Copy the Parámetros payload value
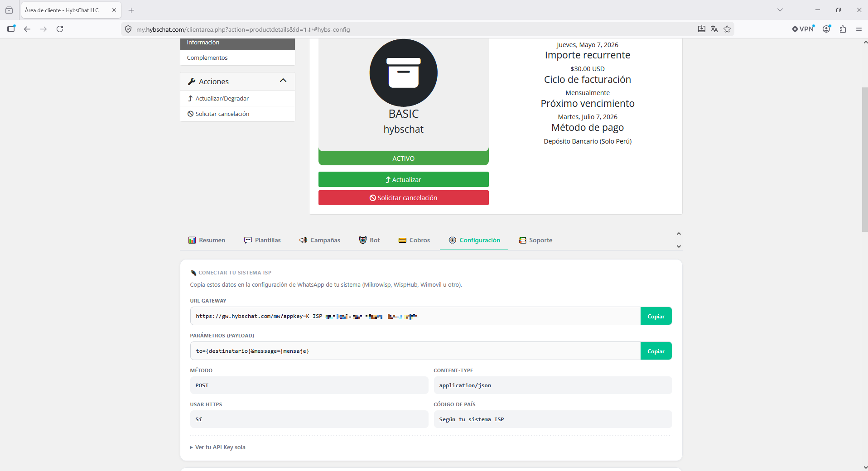Image resolution: width=868 pixels, height=471 pixels. tap(656, 351)
